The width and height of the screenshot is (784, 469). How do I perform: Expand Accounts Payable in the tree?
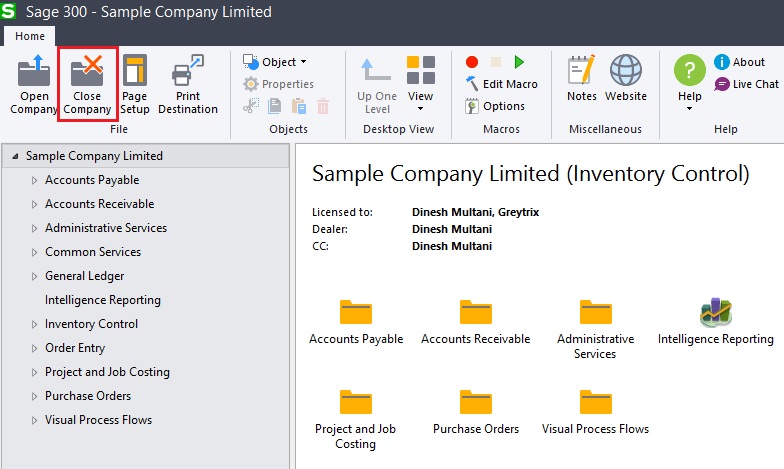(x=34, y=180)
